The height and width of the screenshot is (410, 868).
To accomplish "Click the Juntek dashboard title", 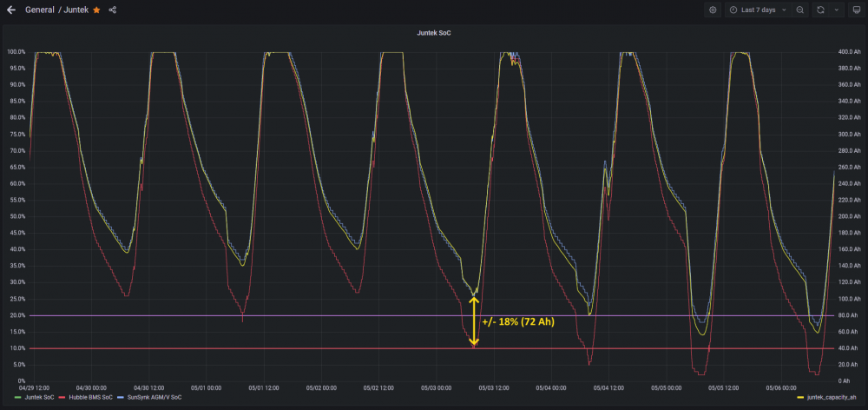I will click(x=77, y=10).
